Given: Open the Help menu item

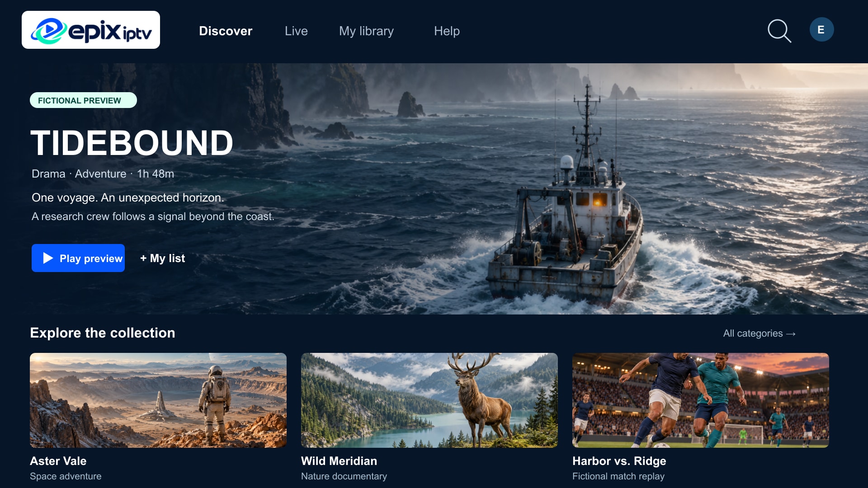Looking at the screenshot, I should 447,31.
